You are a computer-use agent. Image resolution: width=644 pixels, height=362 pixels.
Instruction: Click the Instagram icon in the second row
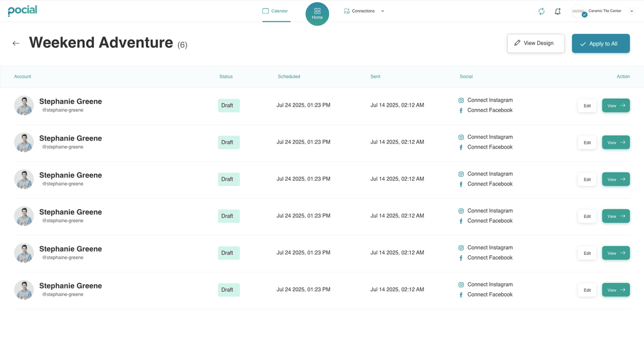[x=461, y=137]
